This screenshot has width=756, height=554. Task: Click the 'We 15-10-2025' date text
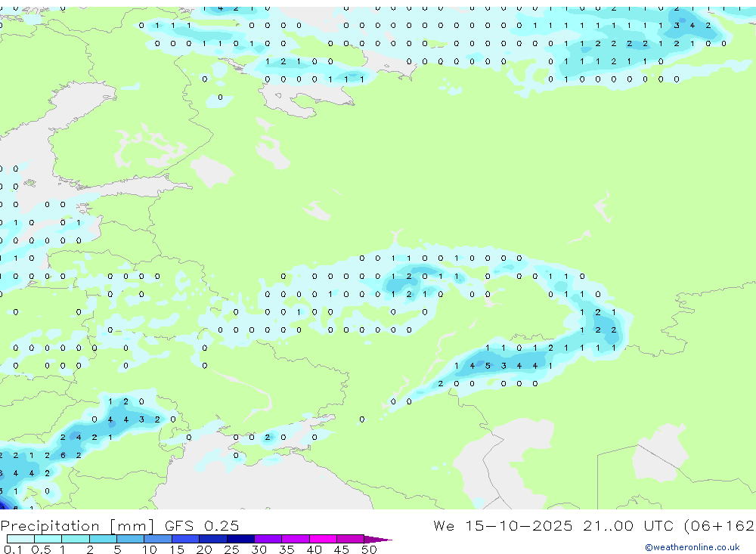click(x=503, y=525)
